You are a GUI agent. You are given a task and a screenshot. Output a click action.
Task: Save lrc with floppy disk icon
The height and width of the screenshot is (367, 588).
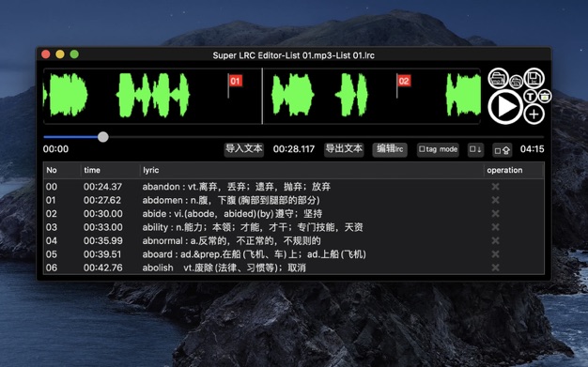pyautogui.click(x=534, y=78)
